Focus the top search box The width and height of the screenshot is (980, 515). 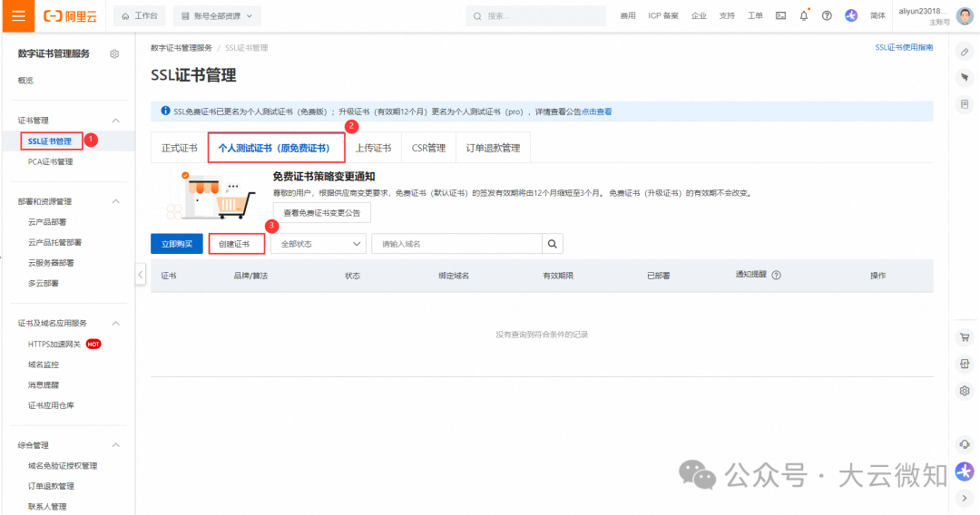click(535, 16)
